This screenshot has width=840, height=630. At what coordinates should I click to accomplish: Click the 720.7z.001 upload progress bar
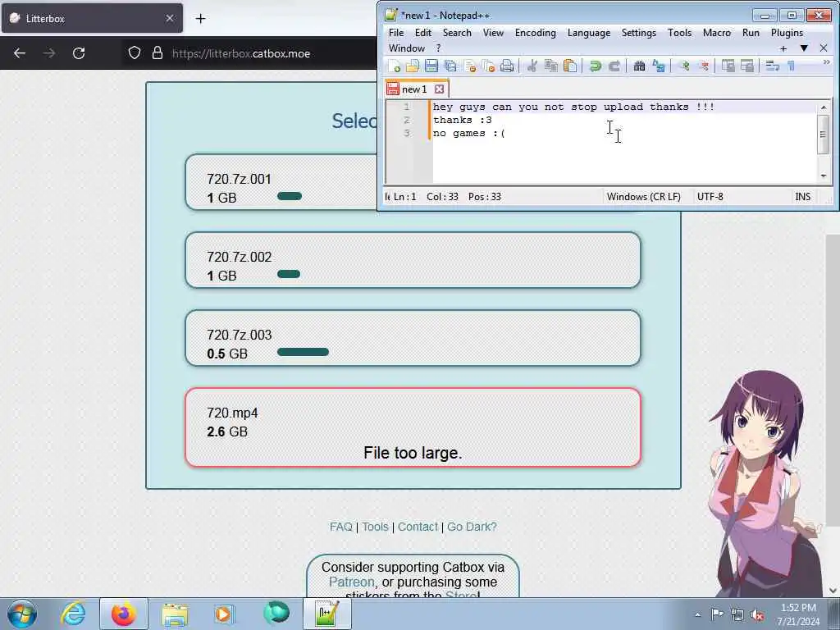(x=290, y=196)
